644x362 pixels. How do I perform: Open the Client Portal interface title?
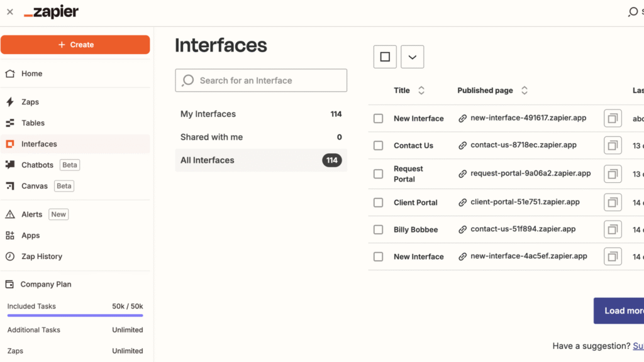[415, 203]
